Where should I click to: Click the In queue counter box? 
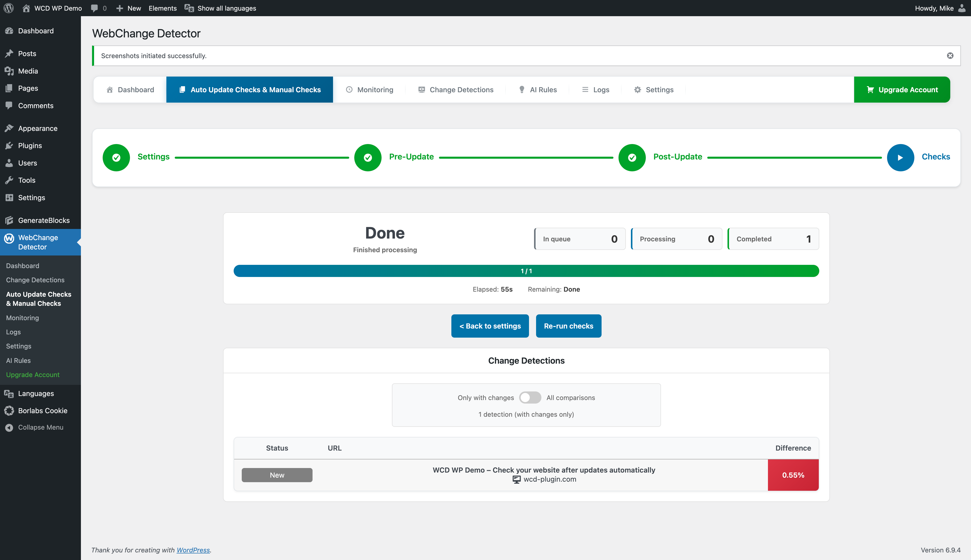point(580,239)
